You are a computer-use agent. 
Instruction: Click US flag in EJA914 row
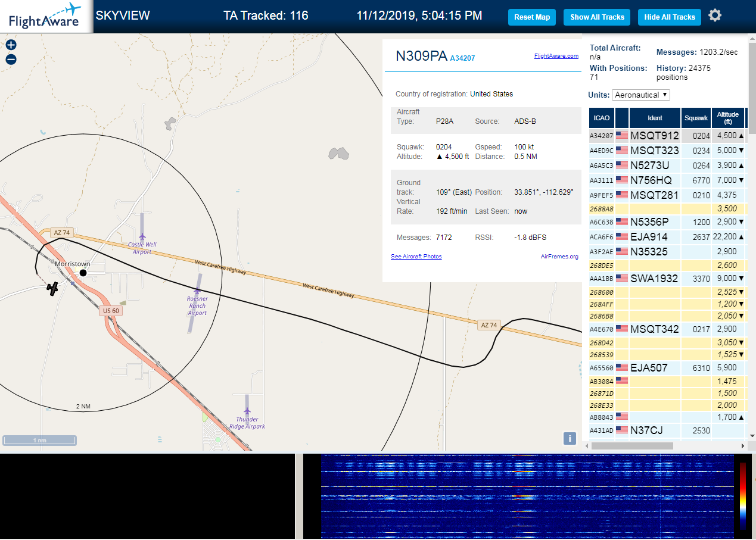(622, 237)
